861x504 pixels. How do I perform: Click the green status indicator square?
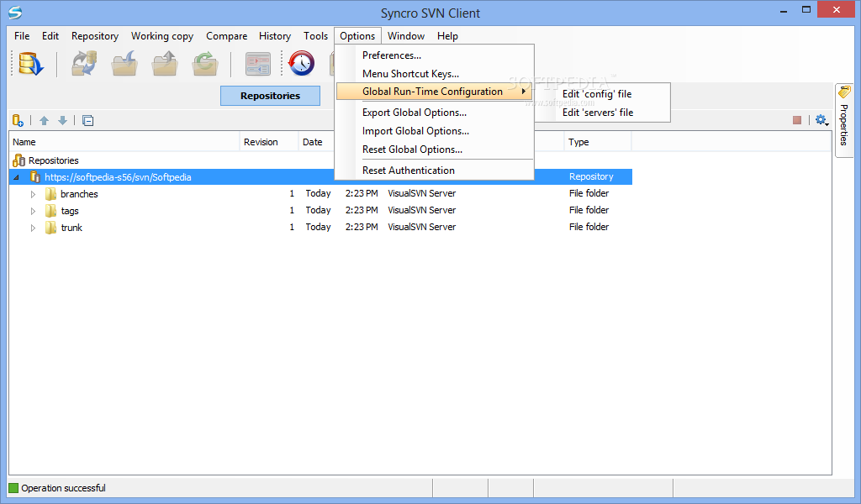(x=13, y=488)
